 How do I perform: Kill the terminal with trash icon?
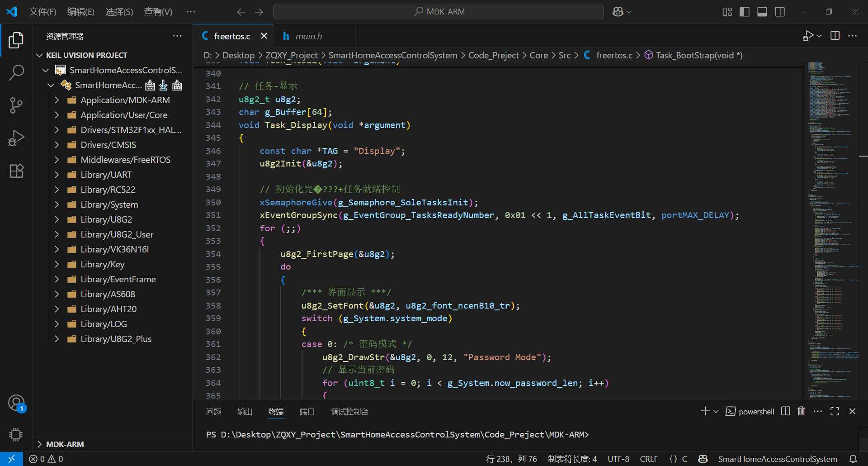(801, 411)
